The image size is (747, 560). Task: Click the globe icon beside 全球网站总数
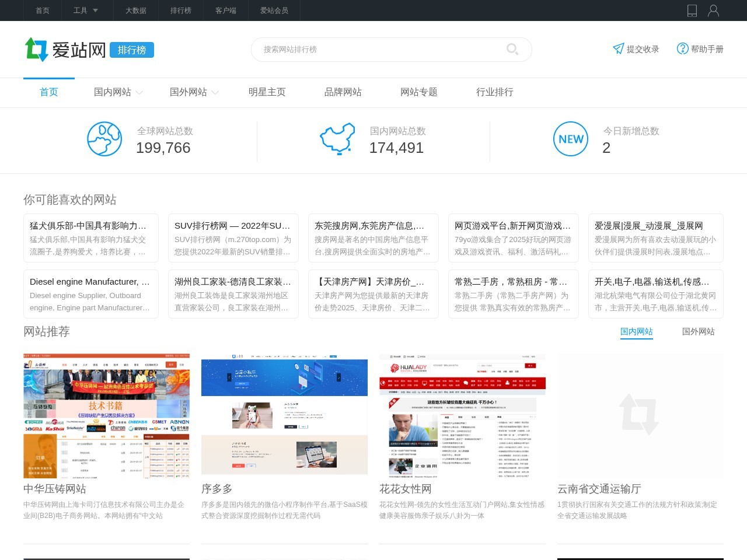(104, 139)
